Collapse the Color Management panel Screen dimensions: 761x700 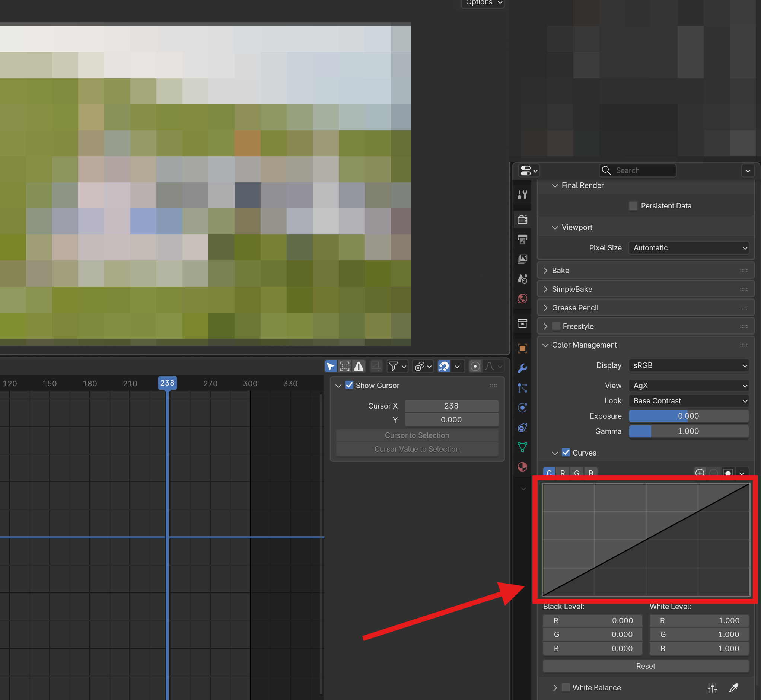(646, 345)
